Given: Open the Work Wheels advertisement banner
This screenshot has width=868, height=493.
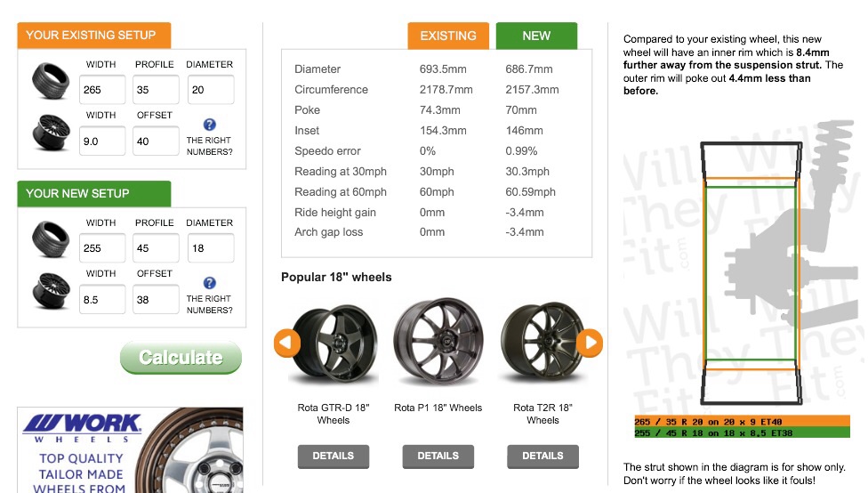Looking at the screenshot, I should pyautogui.click(x=131, y=450).
